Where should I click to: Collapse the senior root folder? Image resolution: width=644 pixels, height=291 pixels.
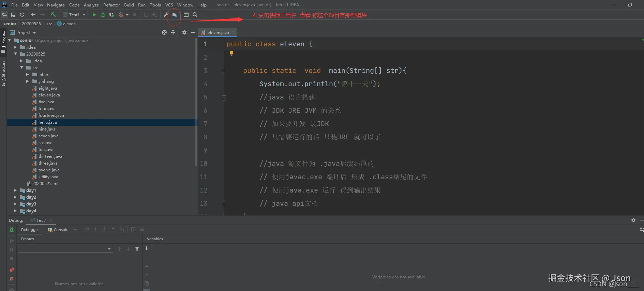click(10, 40)
